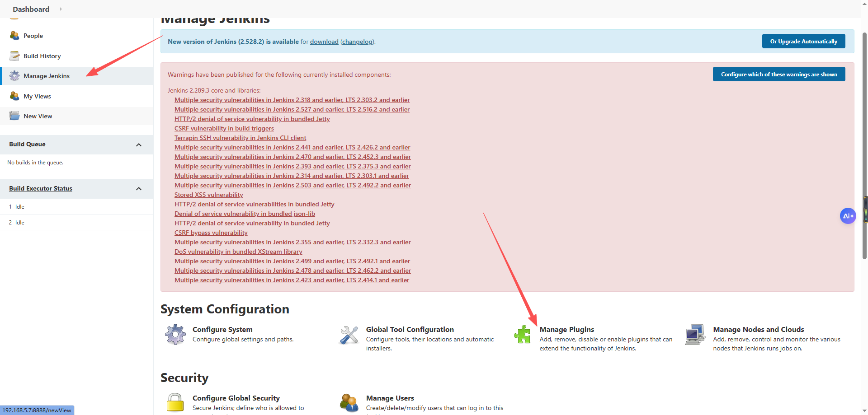Open warning for Jenkins 2.499 and earlier

tap(292, 261)
